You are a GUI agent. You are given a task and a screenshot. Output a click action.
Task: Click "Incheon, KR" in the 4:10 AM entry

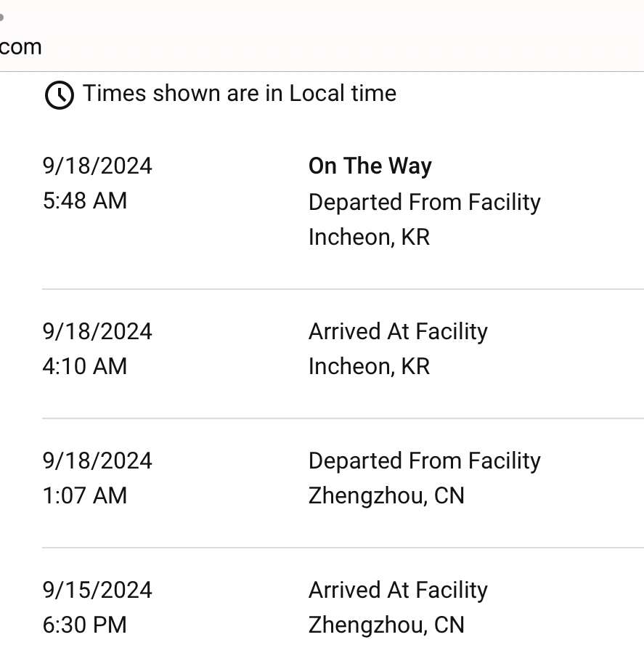[x=369, y=367]
